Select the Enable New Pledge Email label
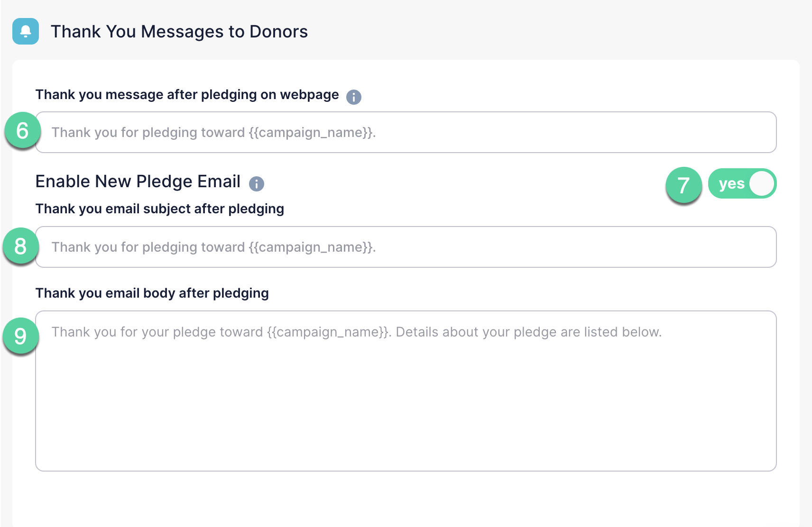 [138, 182]
